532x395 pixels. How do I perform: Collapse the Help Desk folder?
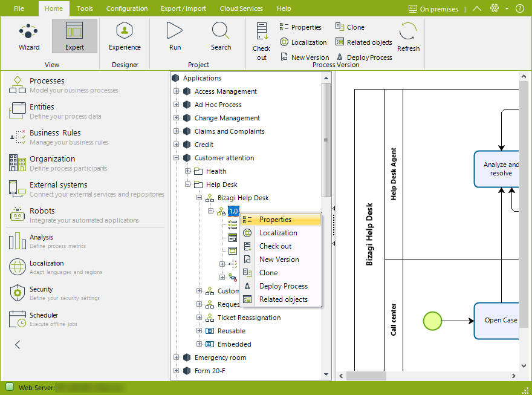coord(187,184)
